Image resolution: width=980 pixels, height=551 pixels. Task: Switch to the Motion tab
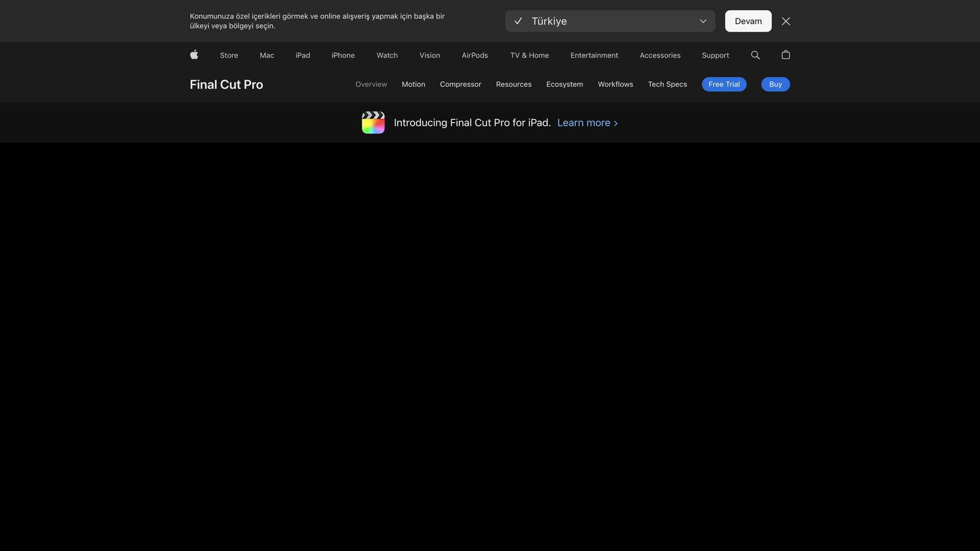click(413, 84)
